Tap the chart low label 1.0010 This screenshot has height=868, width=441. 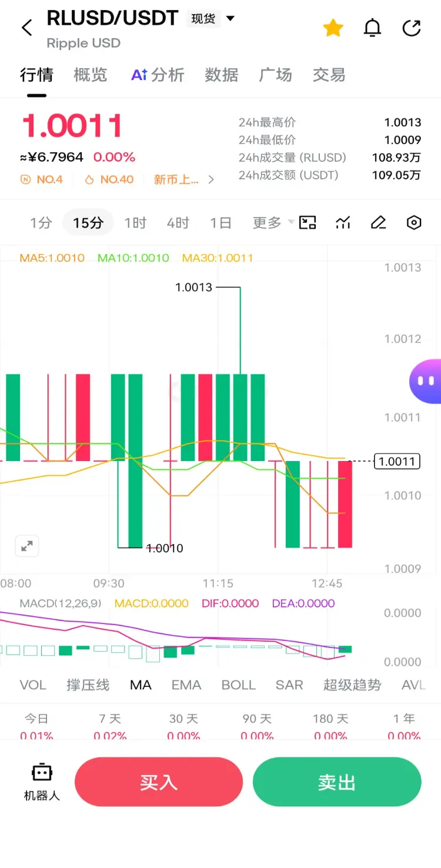tap(165, 548)
